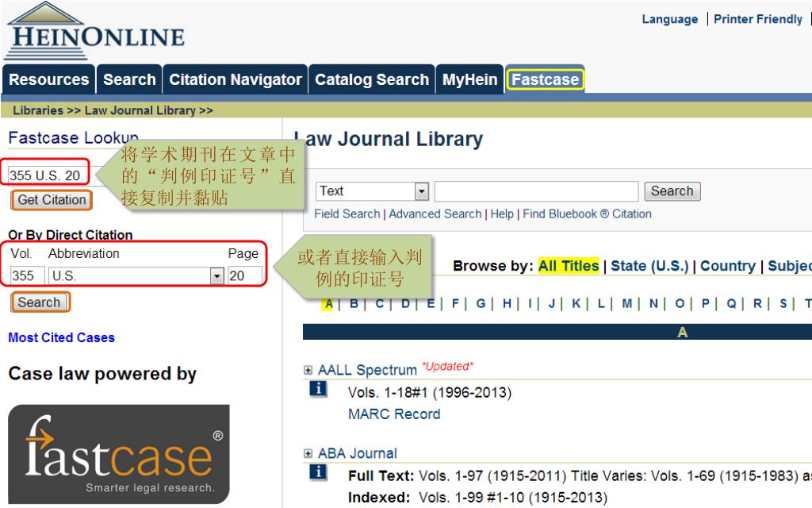812x508 pixels.
Task: Click 'Vols. 1-18#1 (1996-2013)' text
Action: tap(430, 392)
